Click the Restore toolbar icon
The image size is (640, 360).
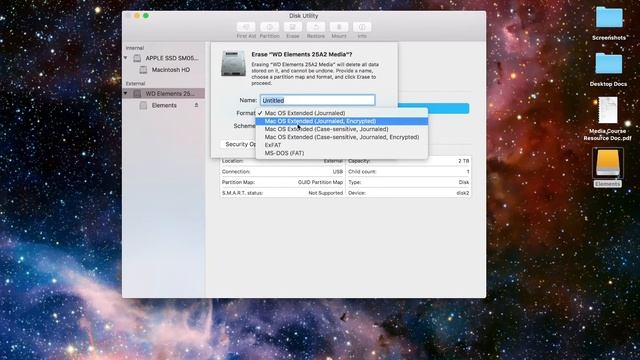pyautogui.click(x=316, y=27)
